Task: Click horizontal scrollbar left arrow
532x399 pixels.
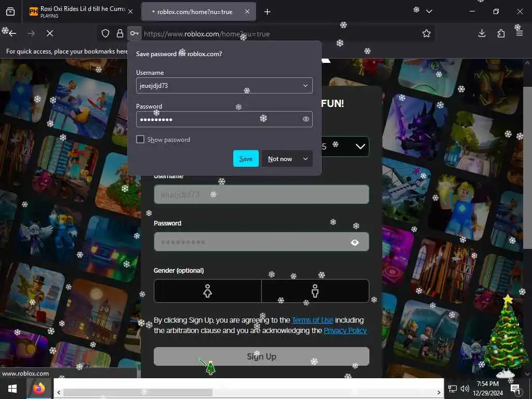Action: pos(59,392)
